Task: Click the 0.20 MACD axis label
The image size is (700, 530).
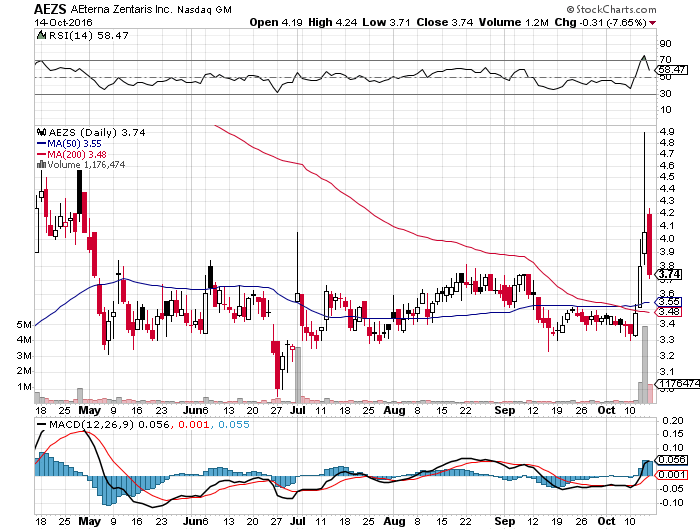Action: point(673,421)
